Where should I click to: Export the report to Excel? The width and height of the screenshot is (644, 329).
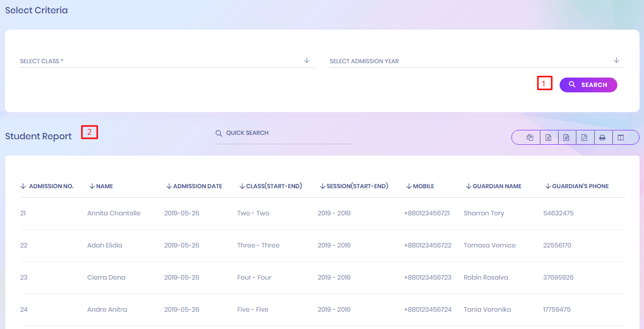tap(548, 138)
